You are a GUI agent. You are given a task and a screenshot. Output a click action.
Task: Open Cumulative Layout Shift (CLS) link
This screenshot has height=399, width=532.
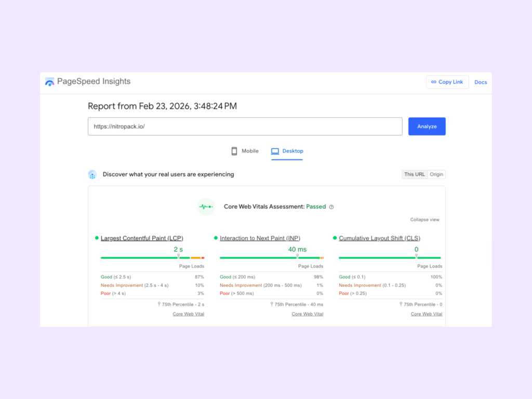(x=379, y=238)
